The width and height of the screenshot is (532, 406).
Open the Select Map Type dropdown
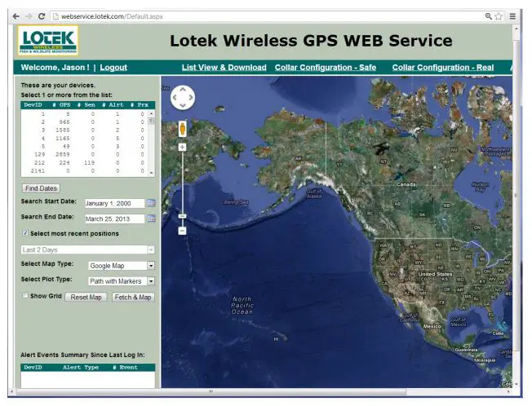(x=151, y=265)
